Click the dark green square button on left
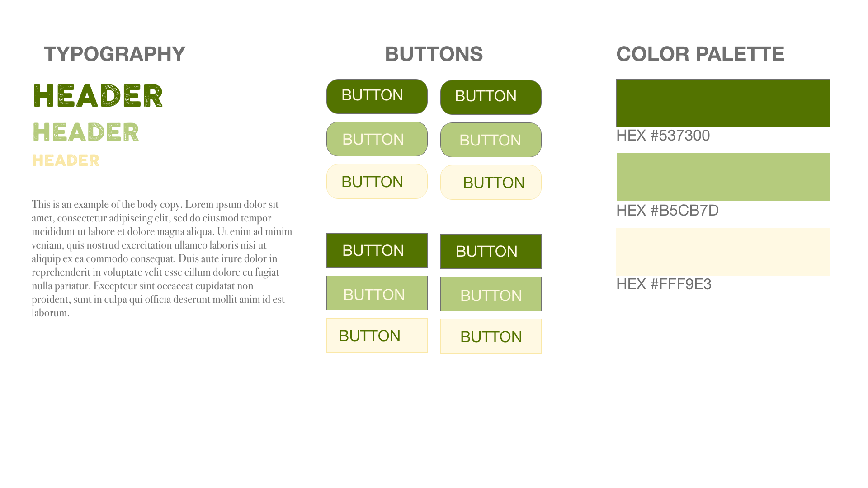This screenshot has height=488, width=868. click(x=377, y=250)
